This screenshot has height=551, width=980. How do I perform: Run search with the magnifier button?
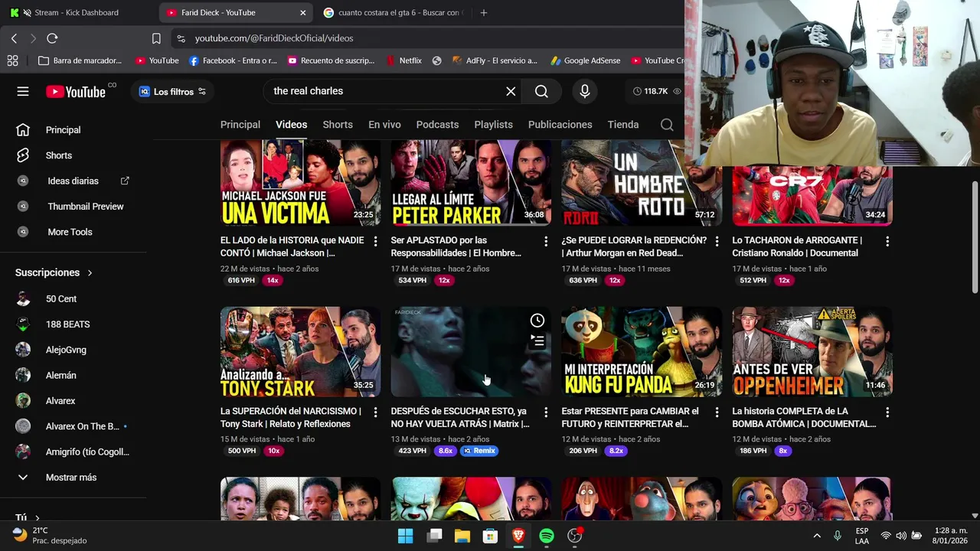[541, 92]
